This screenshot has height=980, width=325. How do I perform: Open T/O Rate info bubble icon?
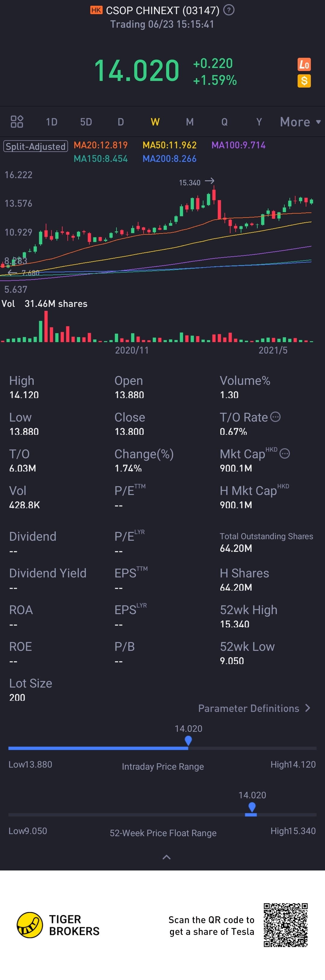[x=275, y=417]
